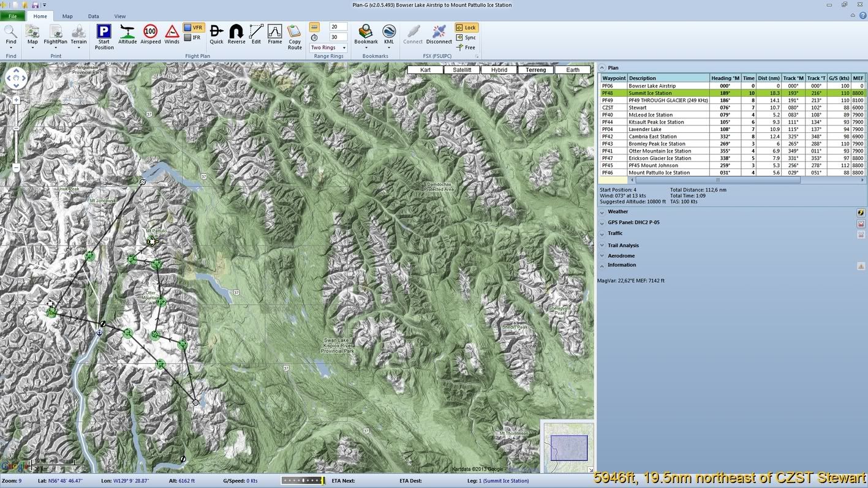
Task: Switch map to Satellitt view
Action: pos(462,70)
